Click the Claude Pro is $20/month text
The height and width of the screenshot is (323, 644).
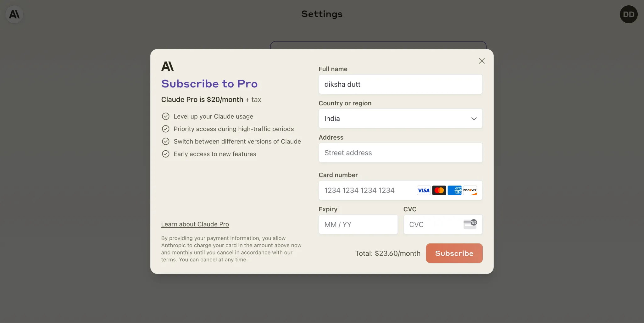202,100
